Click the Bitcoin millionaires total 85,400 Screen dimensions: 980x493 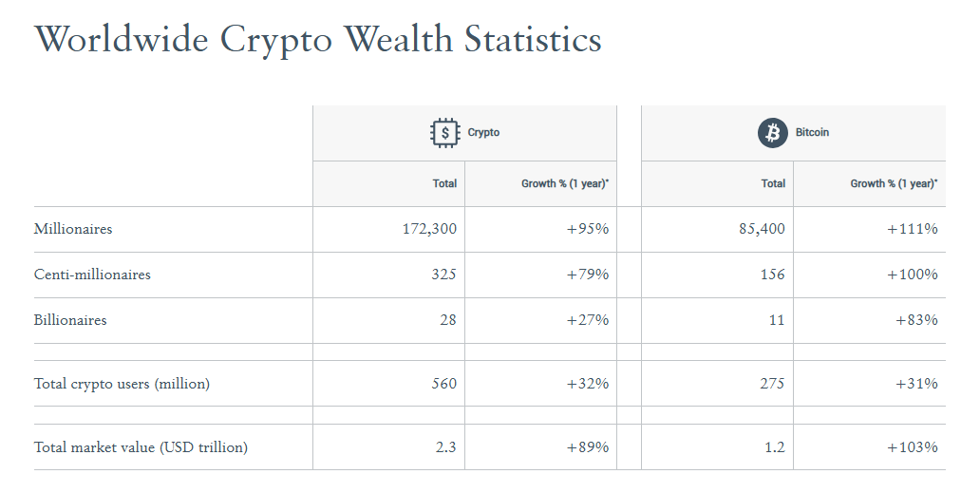(761, 229)
